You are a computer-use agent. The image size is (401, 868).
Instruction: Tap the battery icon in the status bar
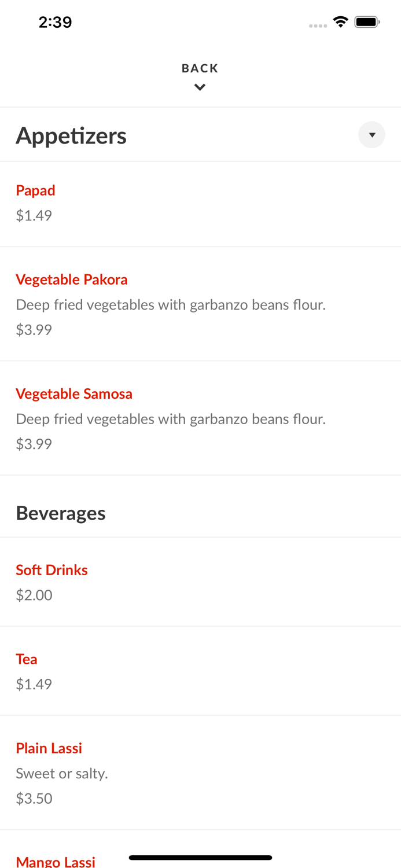(367, 21)
